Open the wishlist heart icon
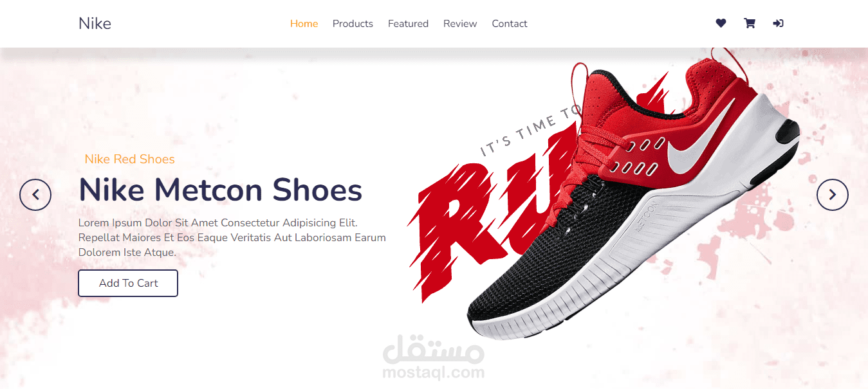The image size is (868, 389). 721,23
